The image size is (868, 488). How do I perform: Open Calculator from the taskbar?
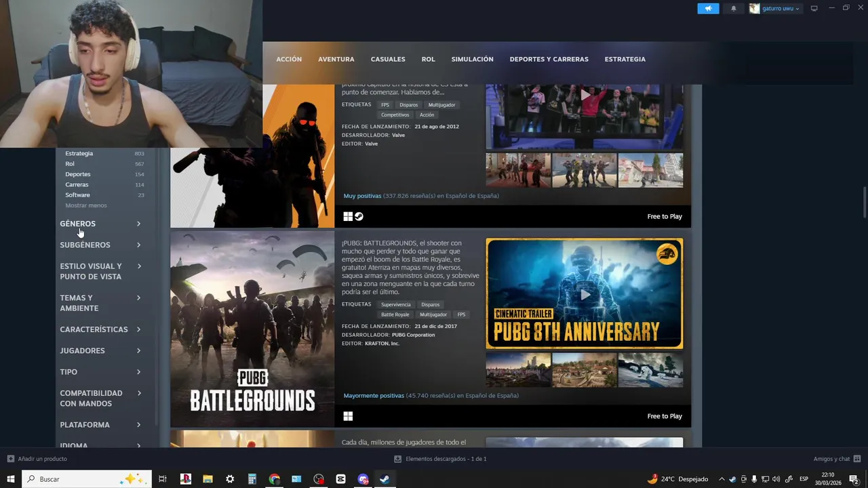pos(252,479)
